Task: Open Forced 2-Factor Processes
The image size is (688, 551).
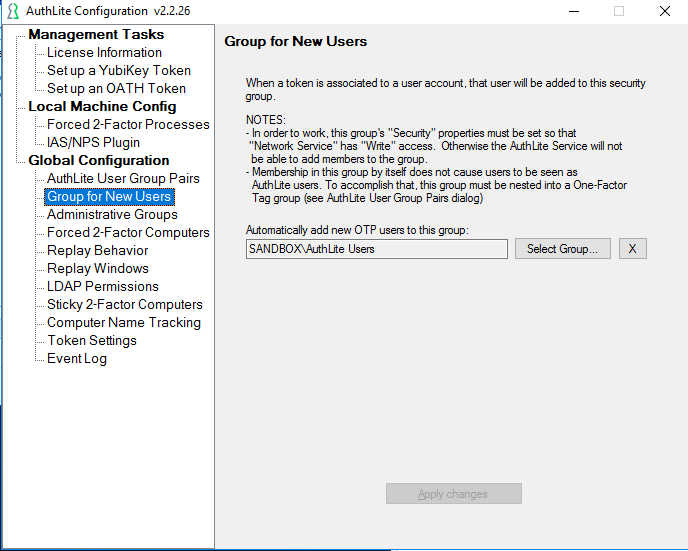Action: (128, 124)
